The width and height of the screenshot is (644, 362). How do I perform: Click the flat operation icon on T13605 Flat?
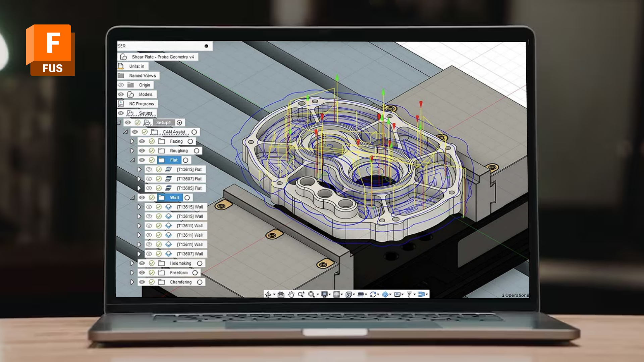pyautogui.click(x=168, y=188)
